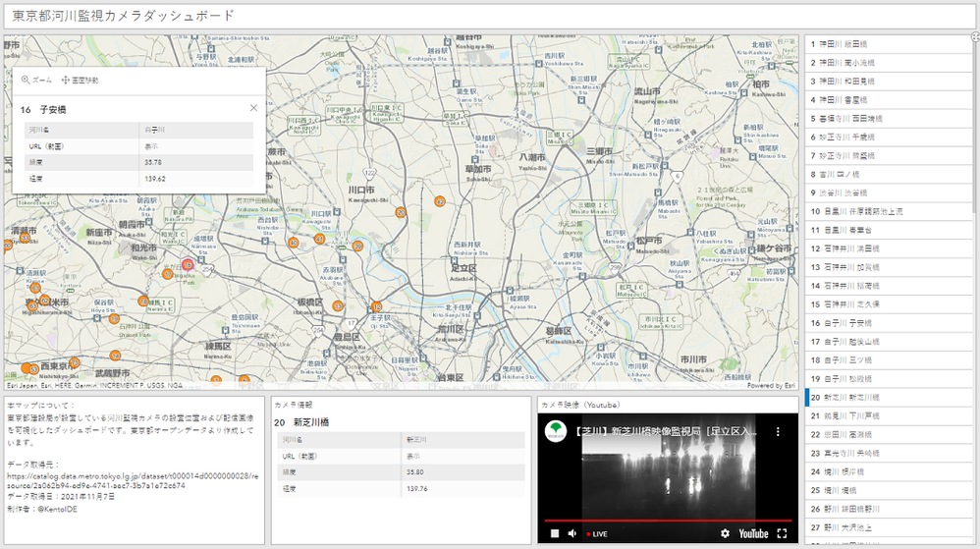Select orange map marker 14

tap(115, 356)
